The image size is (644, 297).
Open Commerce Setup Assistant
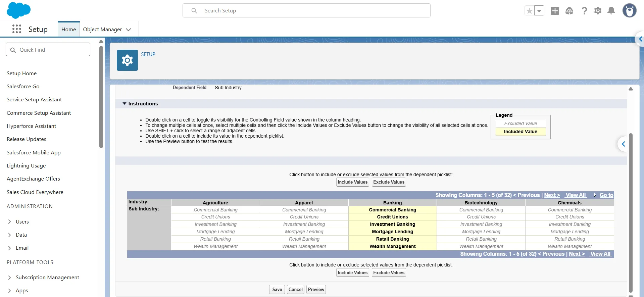(x=39, y=113)
